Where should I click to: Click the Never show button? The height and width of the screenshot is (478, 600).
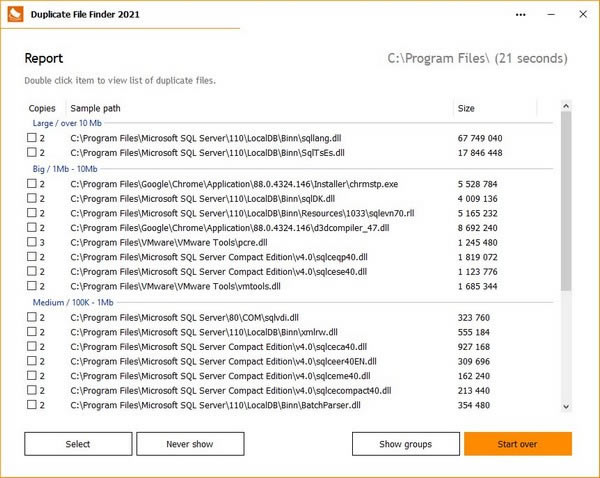(190, 444)
